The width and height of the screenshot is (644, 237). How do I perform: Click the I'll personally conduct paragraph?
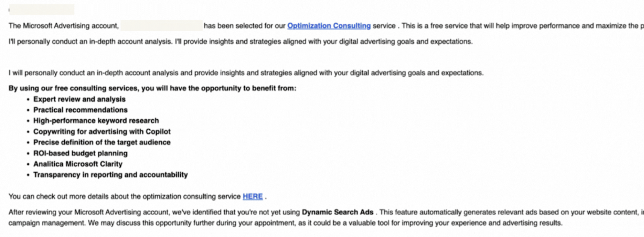tap(241, 41)
